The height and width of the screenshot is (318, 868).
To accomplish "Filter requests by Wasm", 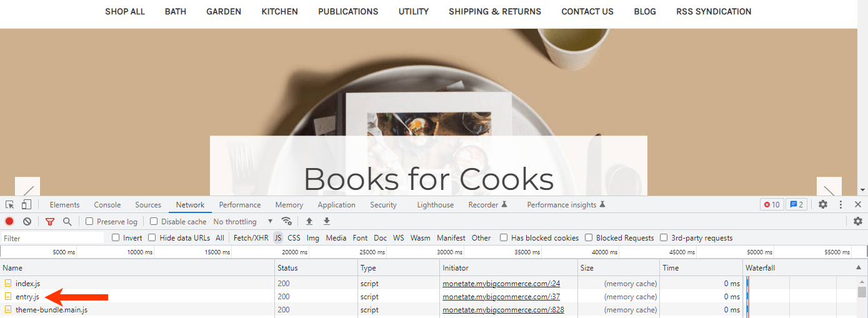I will [421, 237].
